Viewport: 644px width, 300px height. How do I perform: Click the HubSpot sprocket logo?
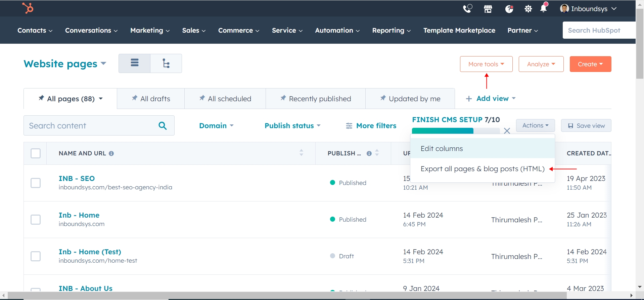point(28,8)
